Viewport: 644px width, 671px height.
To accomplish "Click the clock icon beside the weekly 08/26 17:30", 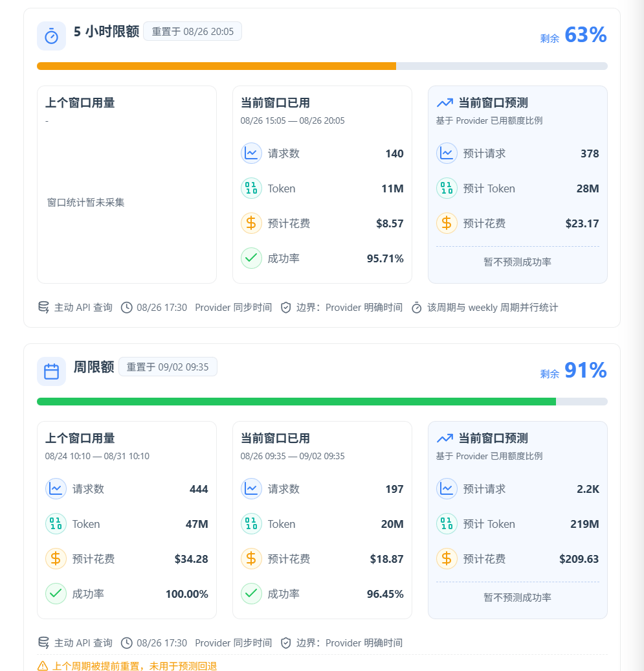I will click(x=127, y=643).
